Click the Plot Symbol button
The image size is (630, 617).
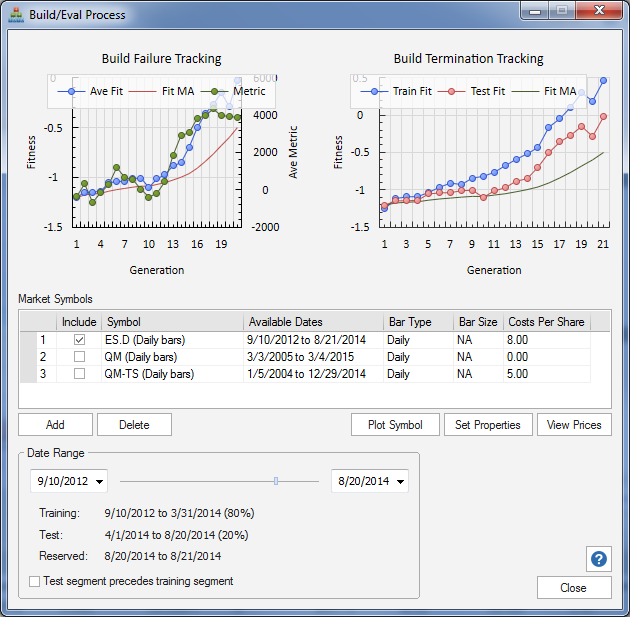(x=395, y=425)
